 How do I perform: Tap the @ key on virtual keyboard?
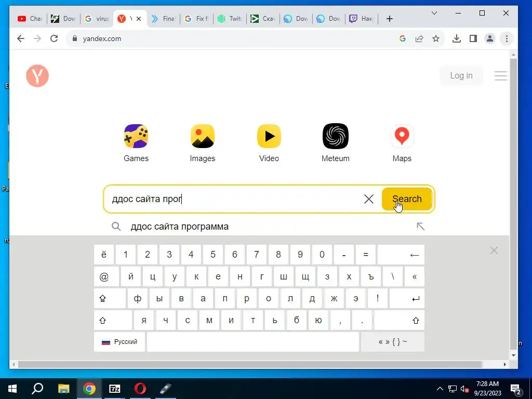[107, 277]
